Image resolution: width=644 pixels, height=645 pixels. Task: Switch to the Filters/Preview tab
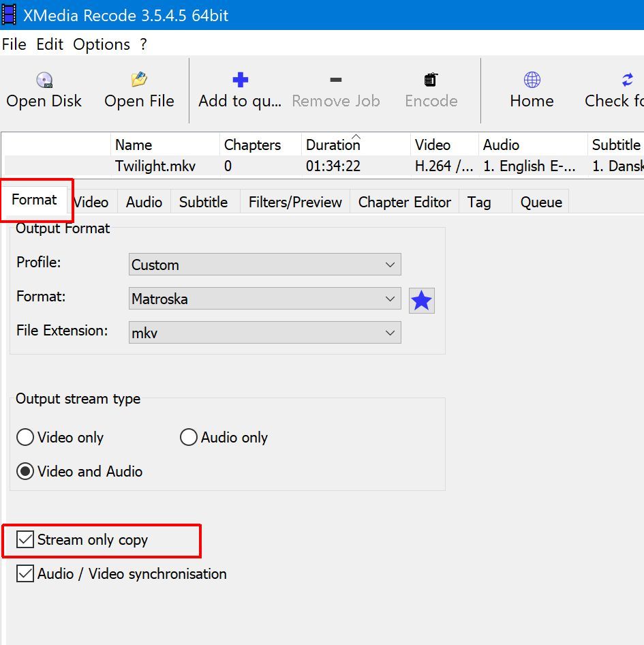[295, 202]
